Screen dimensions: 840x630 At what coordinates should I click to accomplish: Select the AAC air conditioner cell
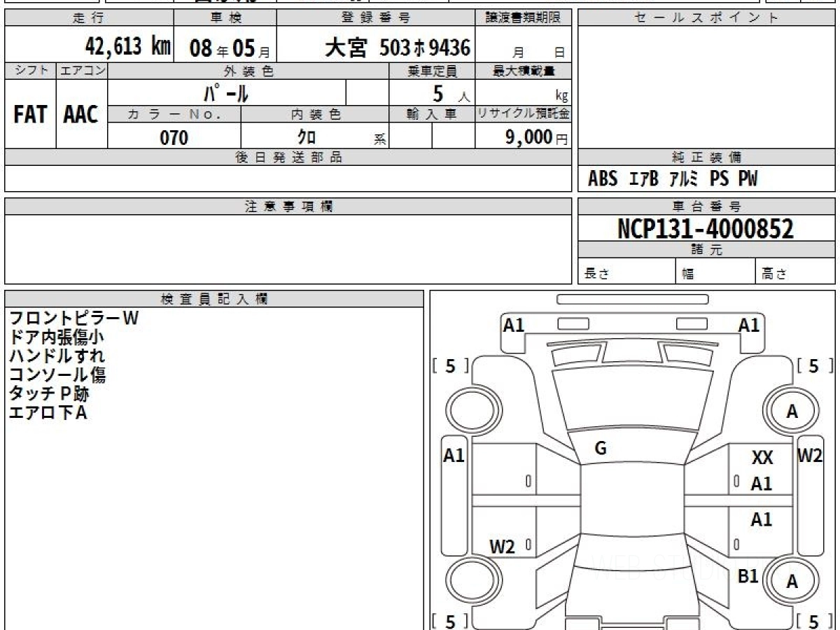coord(81,115)
